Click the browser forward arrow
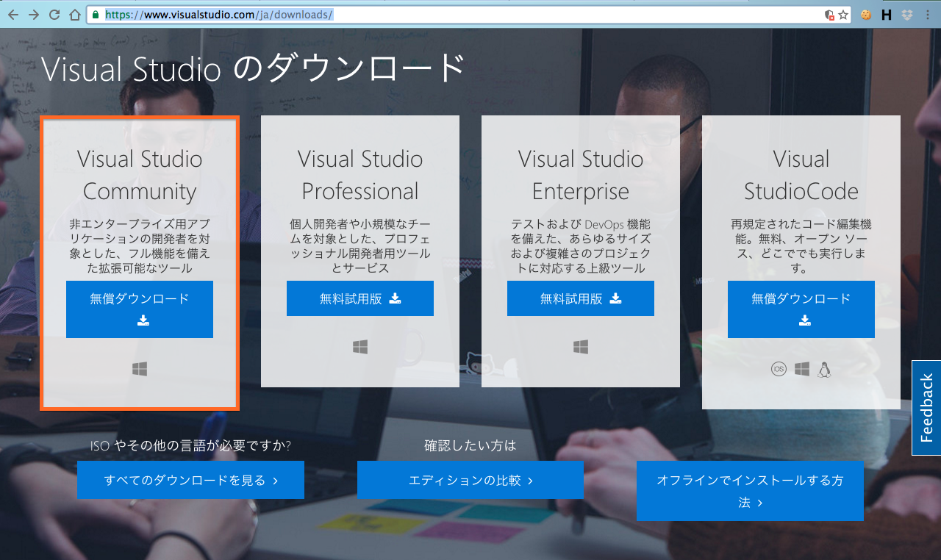 coord(34,14)
